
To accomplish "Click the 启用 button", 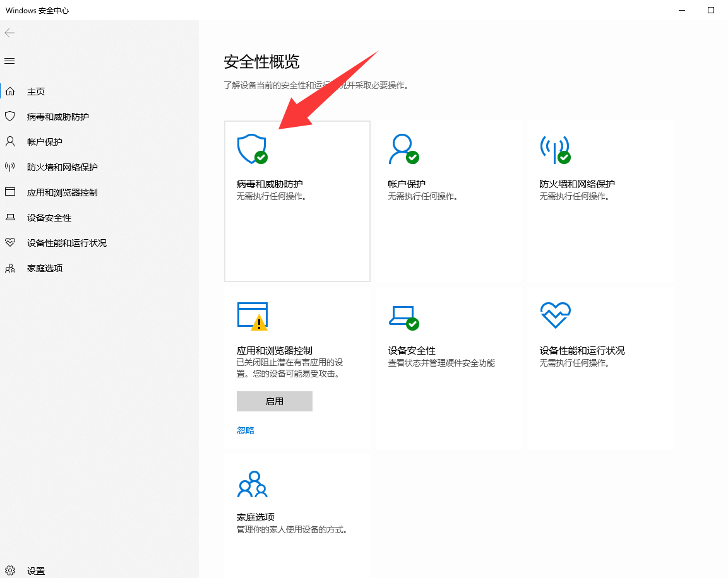I will pyautogui.click(x=274, y=401).
